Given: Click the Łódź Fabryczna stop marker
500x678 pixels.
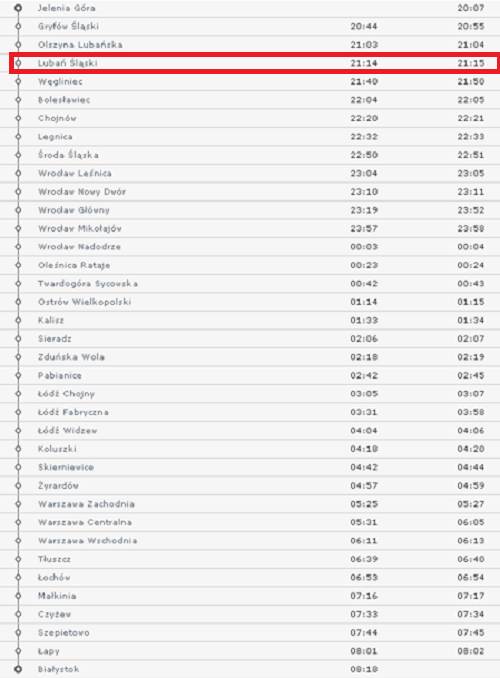Looking at the screenshot, I should tap(18, 412).
